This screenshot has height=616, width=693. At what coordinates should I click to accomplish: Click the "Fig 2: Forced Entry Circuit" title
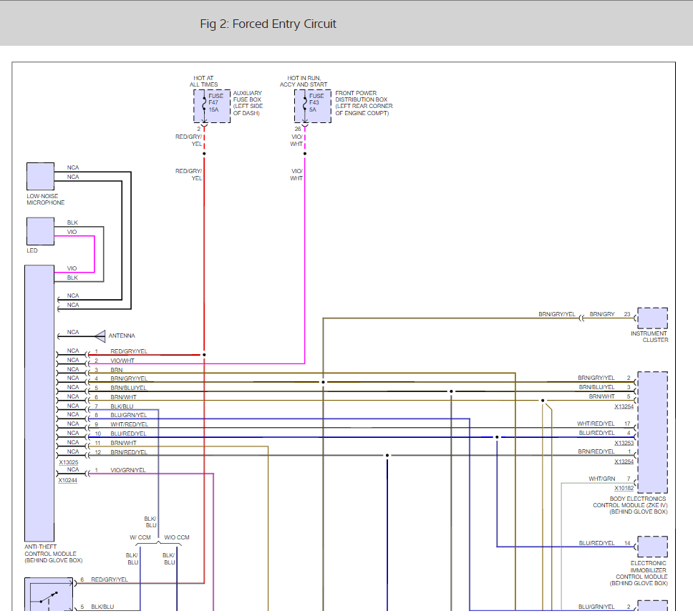[x=268, y=24]
